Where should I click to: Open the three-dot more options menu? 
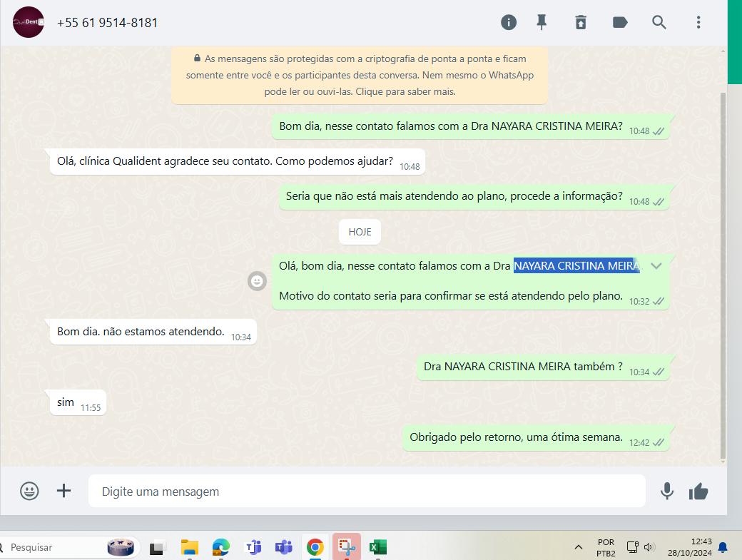[698, 22]
